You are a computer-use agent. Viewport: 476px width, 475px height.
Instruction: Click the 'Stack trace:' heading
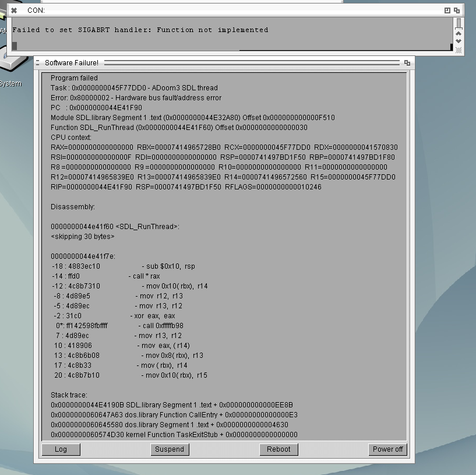(x=69, y=395)
